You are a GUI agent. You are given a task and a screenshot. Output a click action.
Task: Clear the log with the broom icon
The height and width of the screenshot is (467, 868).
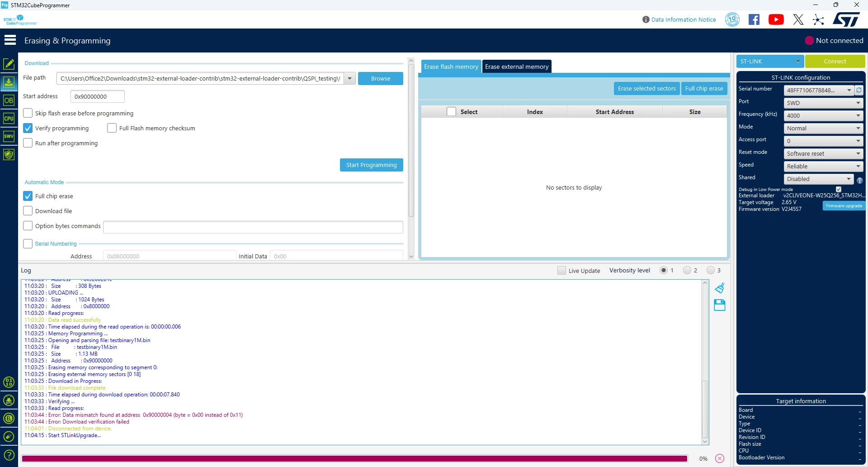[720, 288]
